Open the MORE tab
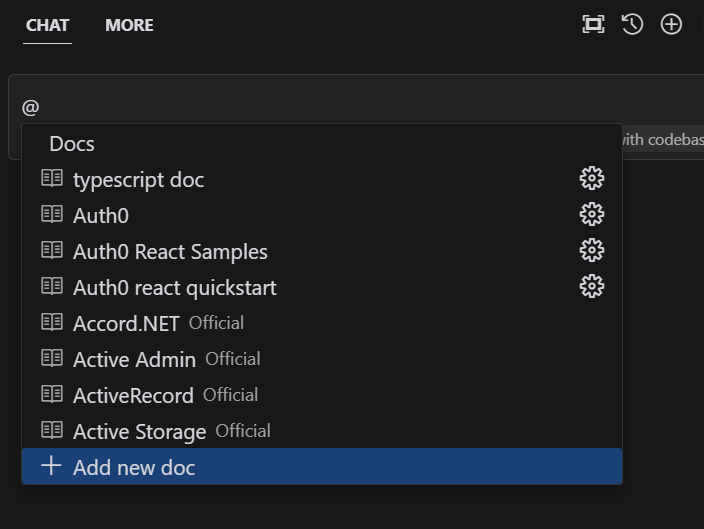 (129, 25)
